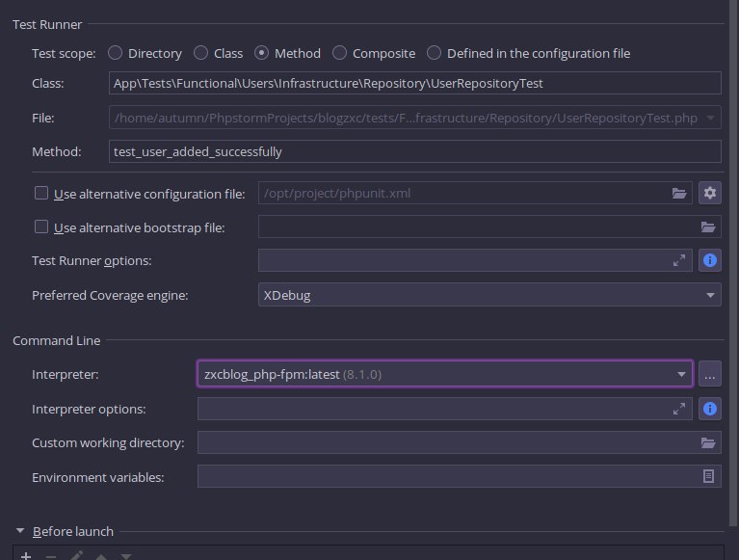Click the ellipsis button beside Interpreter

[x=710, y=374]
